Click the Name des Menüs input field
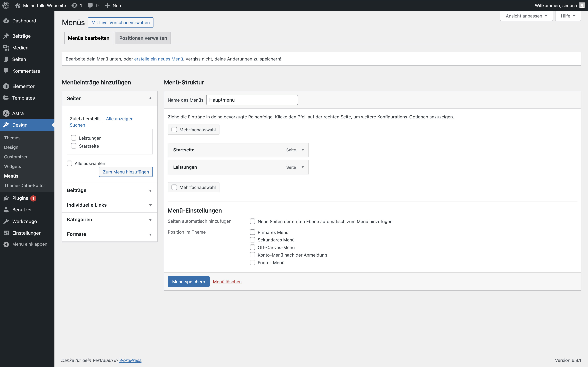This screenshot has width=588, height=367. point(252,100)
